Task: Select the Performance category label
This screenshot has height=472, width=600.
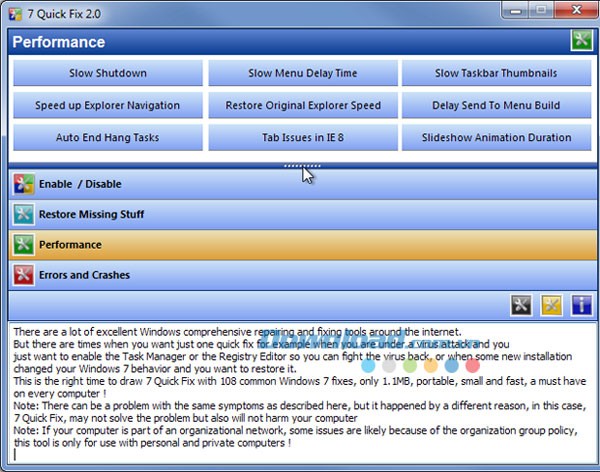Action: (70, 244)
